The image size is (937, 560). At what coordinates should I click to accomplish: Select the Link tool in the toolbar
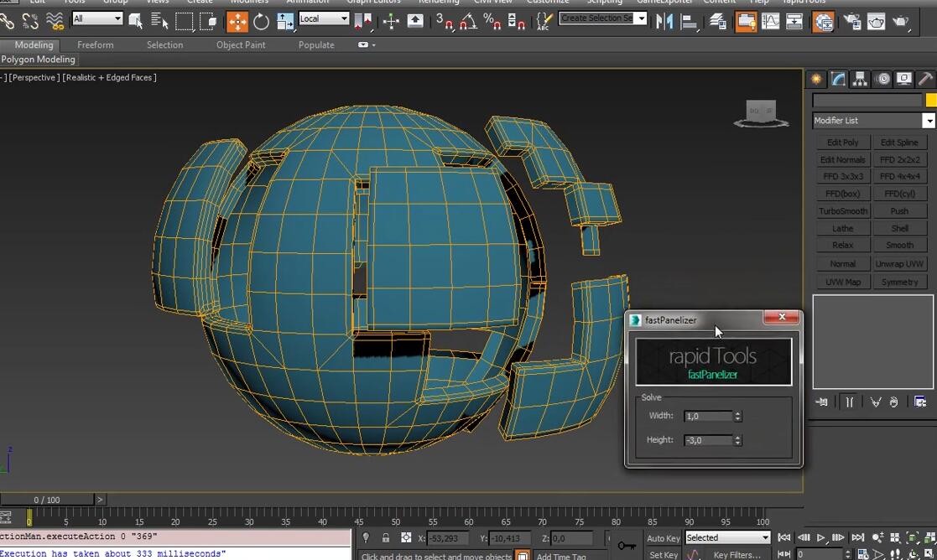pyautogui.click(x=8, y=22)
